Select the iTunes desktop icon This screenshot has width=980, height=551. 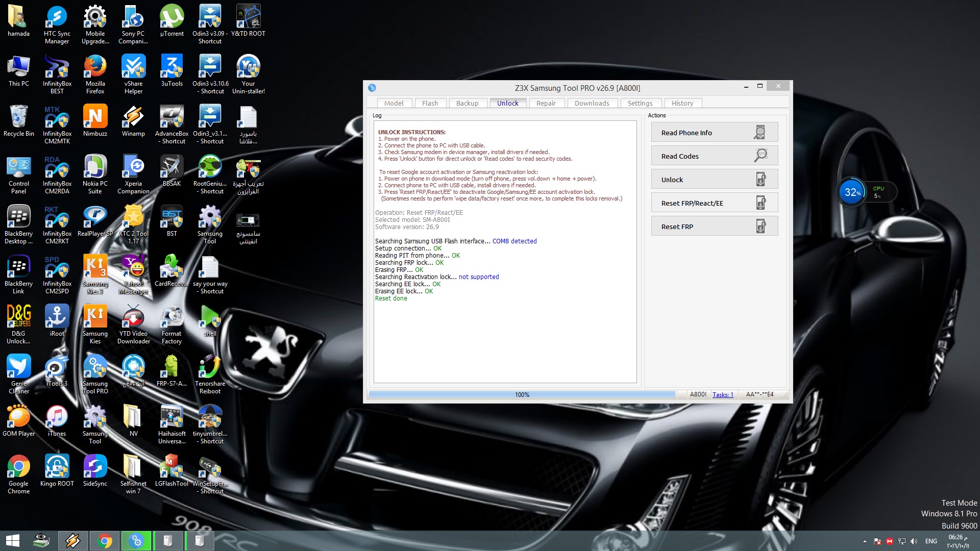pos(57,421)
